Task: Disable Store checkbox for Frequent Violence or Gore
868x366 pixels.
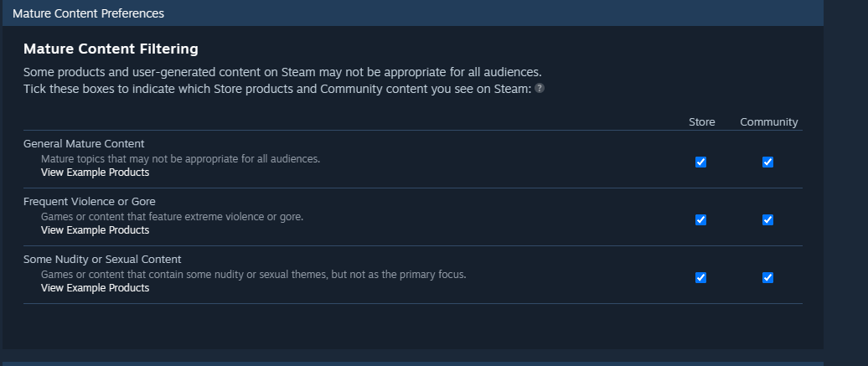Action: pyautogui.click(x=701, y=220)
